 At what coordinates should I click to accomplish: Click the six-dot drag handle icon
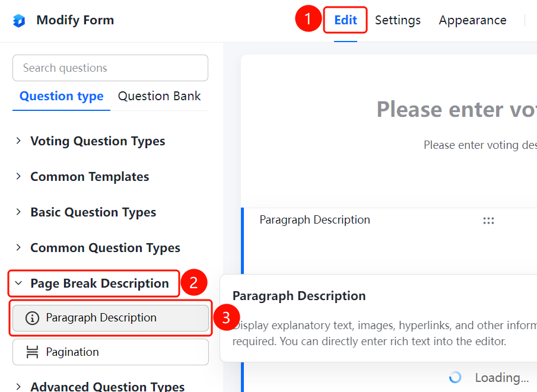(488, 221)
